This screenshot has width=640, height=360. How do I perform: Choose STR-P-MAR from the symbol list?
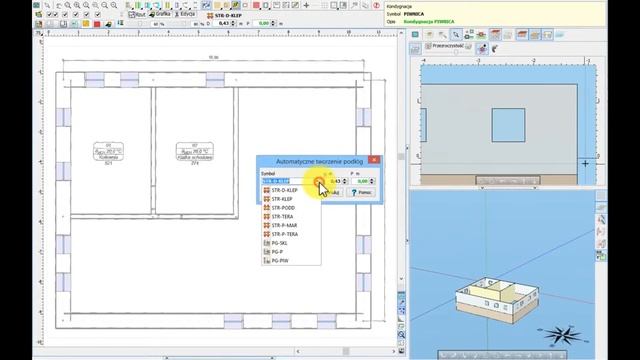pyautogui.click(x=291, y=225)
